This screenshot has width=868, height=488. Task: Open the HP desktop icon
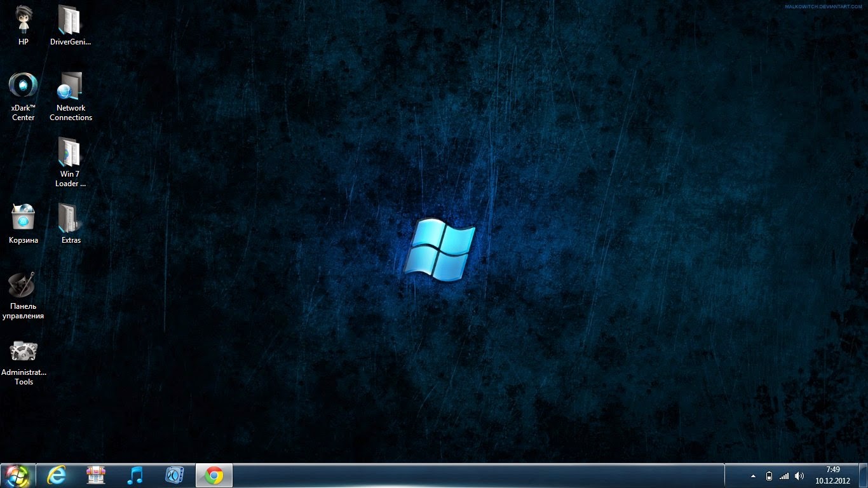click(24, 25)
